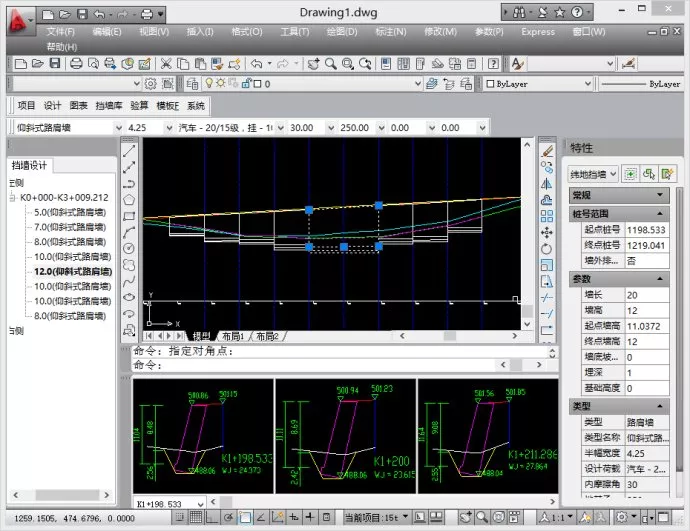This screenshot has height=531, width=690.
Task: Select the Polygon drawing tool
Action: 129,199
